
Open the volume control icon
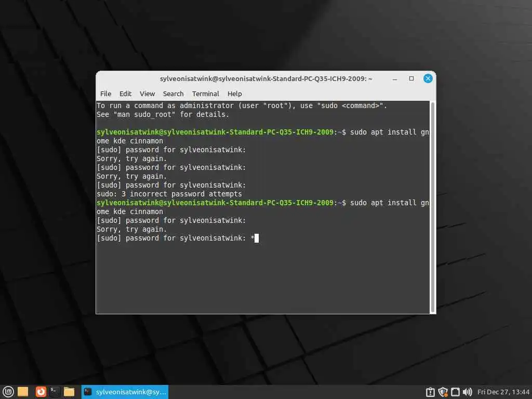point(467,392)
